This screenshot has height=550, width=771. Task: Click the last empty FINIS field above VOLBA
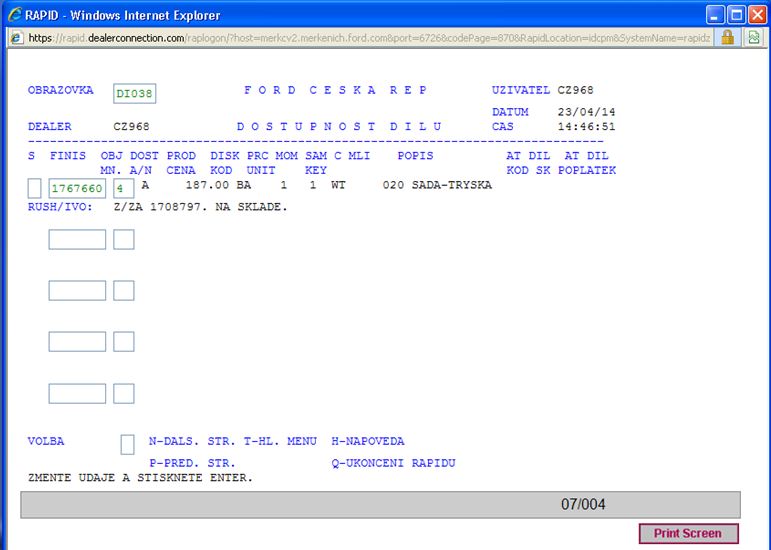point(77,393)
